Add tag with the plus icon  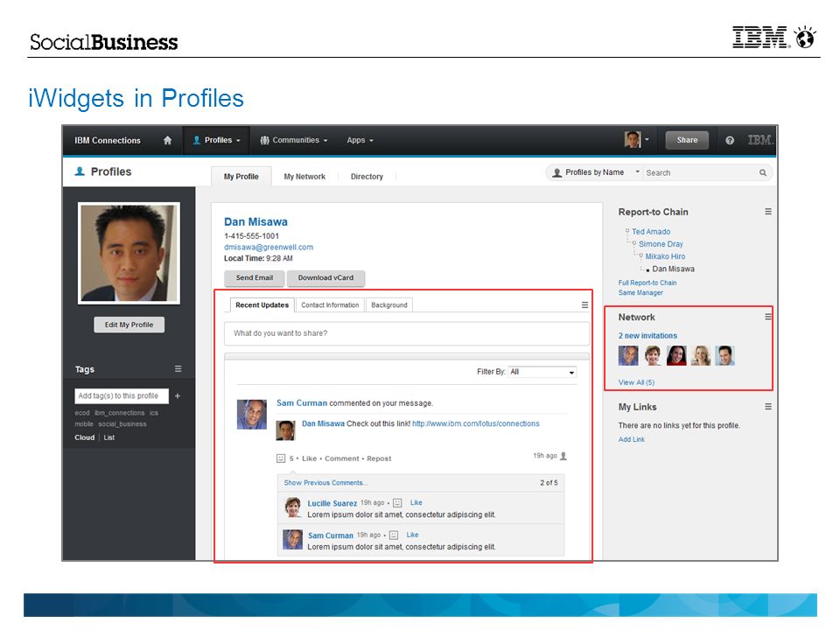click(x=178, y=395)
